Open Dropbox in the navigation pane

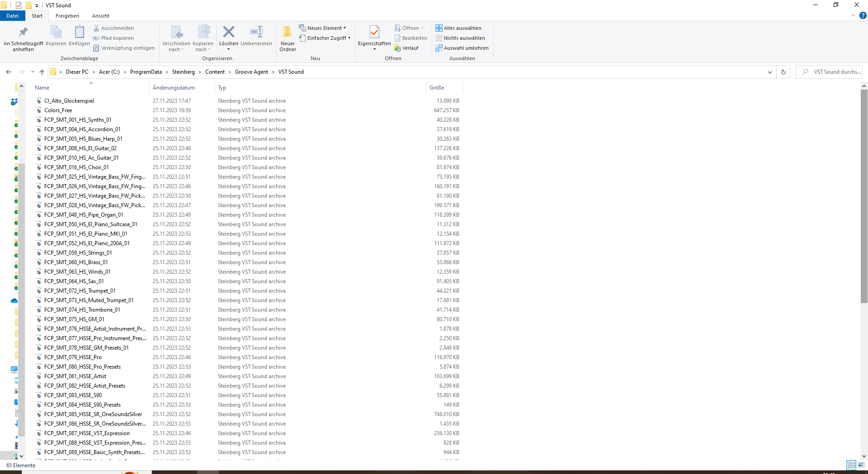14,102
